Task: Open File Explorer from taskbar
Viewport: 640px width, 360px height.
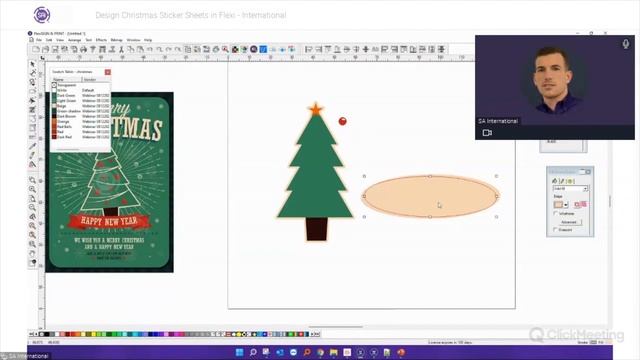Action: pyautogui.click(x=334, y=352)
